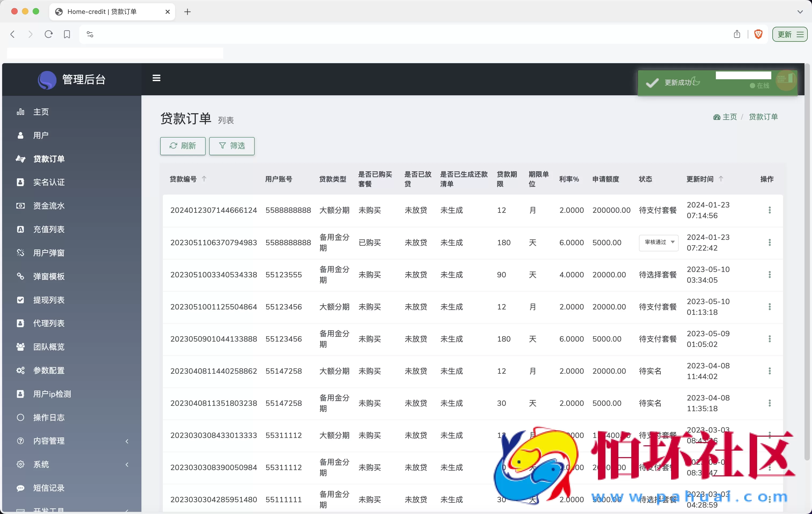Open the 审核通过 status dropdown
Viewport: 812px width, 514px height.
click(658, 243)
